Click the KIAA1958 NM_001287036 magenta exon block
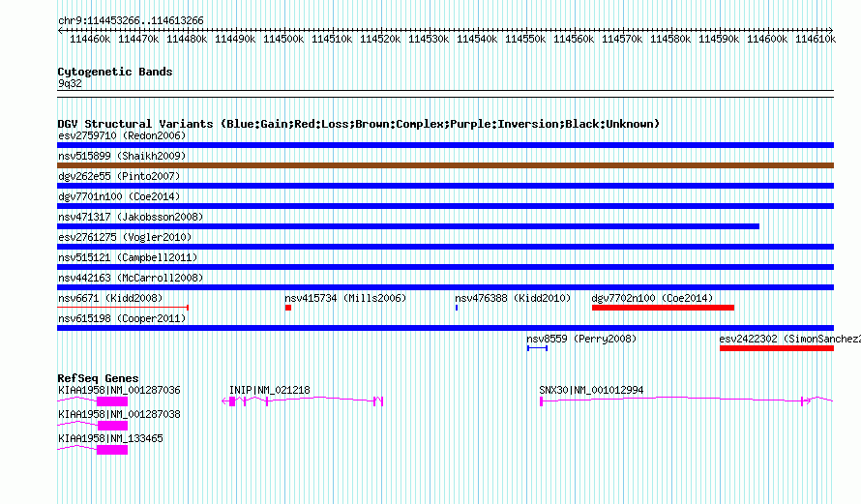861x504 pixels. point(112,401)
